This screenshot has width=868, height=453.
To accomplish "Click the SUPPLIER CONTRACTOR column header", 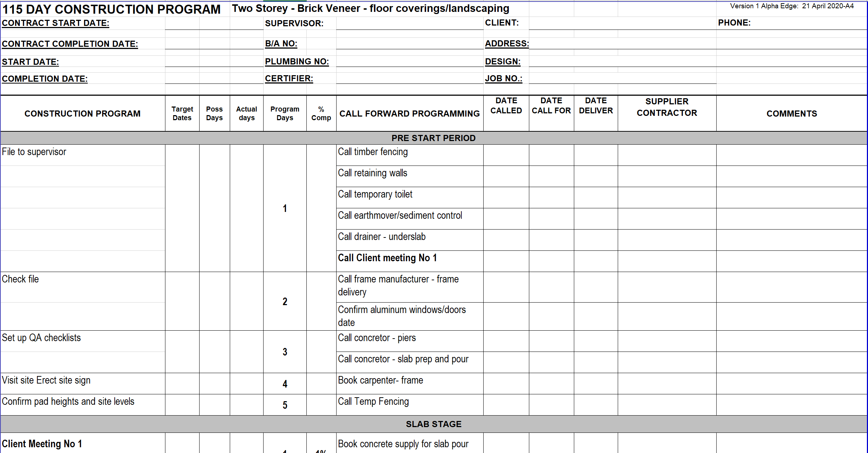I will click(x=667, y=107).
